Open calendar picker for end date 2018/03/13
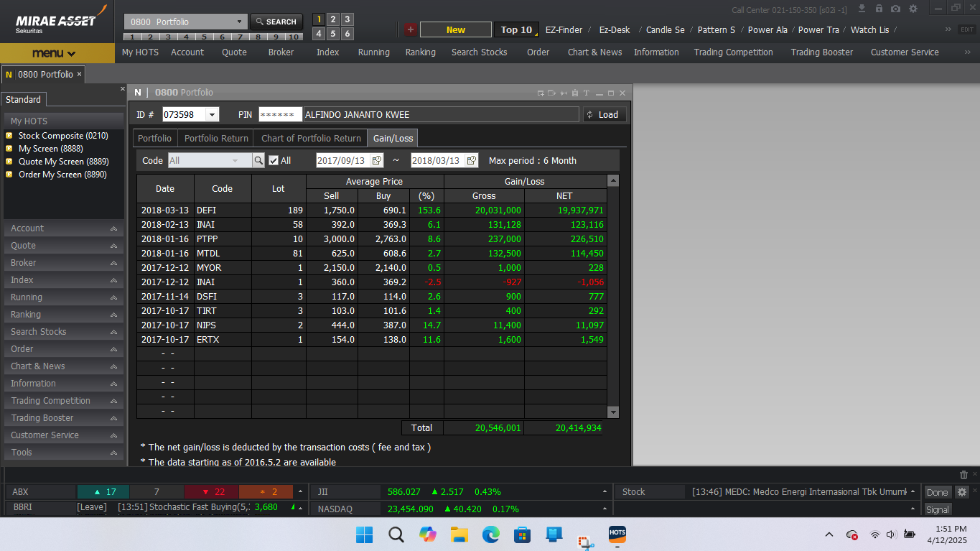 click(472, 161)
